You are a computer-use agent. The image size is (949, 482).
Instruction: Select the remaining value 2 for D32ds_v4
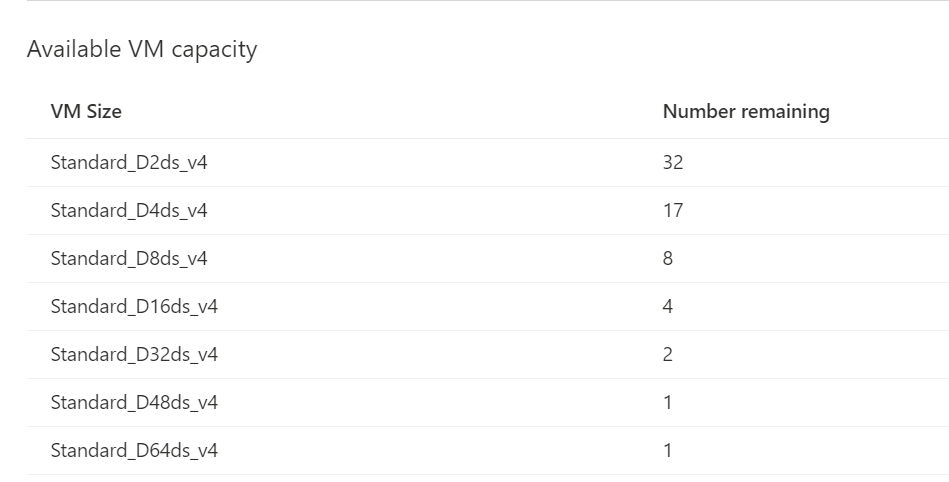[668, 354]
